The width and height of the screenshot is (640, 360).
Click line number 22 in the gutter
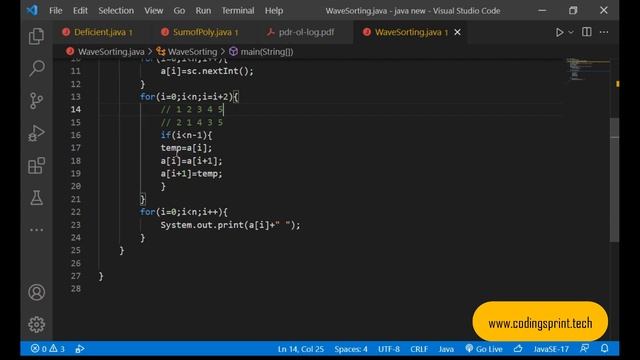pos(76,212)
